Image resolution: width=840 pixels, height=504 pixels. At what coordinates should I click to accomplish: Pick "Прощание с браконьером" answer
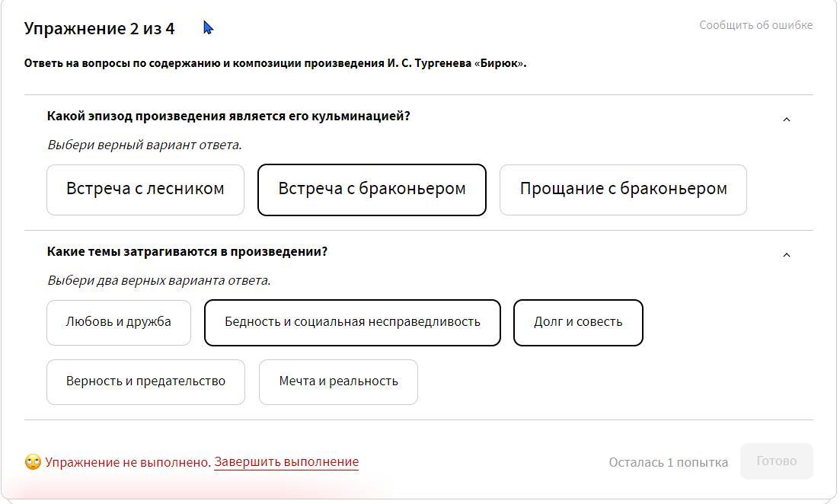coord(622,190)
